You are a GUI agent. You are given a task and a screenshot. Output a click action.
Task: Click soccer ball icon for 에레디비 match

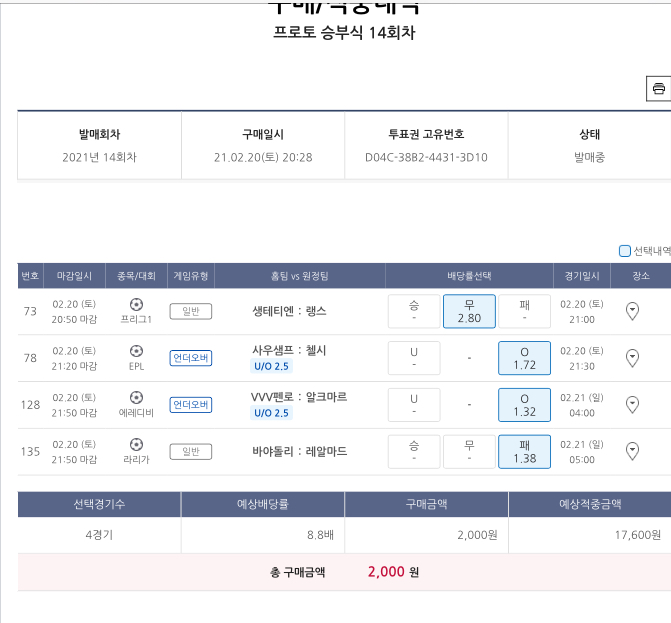tap(136, 397)
